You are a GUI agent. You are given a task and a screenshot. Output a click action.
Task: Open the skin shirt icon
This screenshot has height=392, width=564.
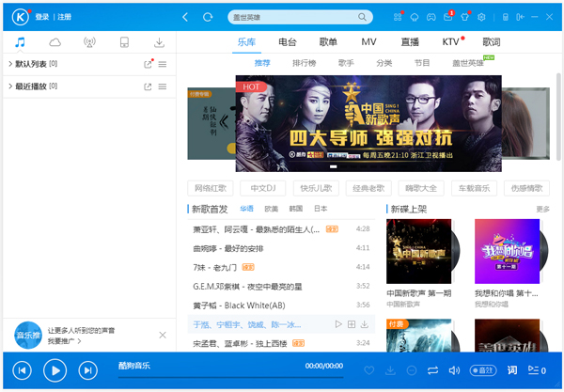coord(464,17)
